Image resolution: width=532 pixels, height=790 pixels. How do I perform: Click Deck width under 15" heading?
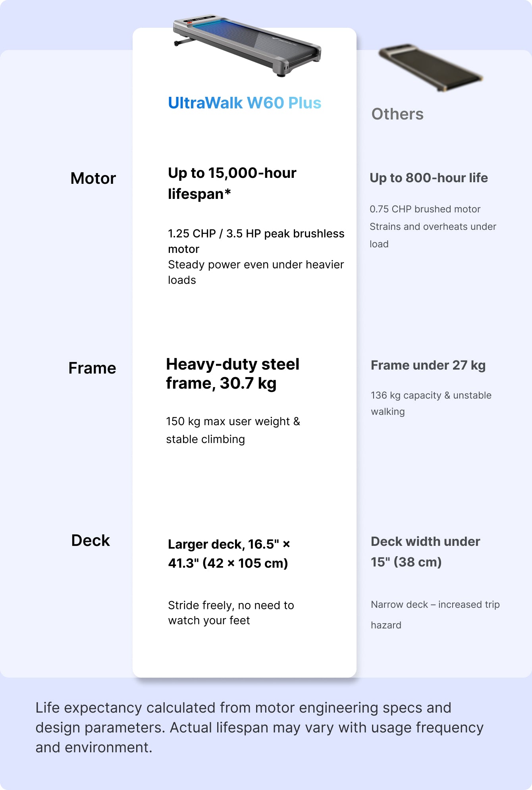click(x=426, y=552)
